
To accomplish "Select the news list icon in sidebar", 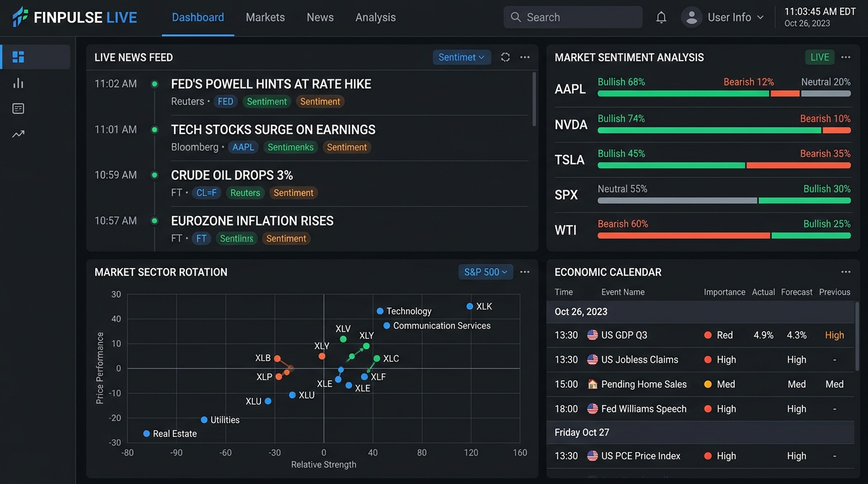I will coord(18,108).
